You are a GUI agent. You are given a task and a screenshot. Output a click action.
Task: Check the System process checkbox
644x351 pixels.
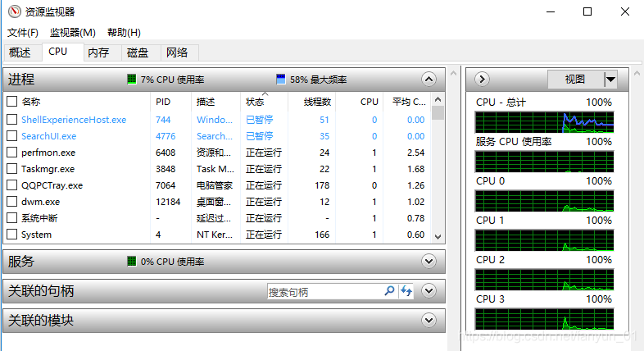point(12,235)
